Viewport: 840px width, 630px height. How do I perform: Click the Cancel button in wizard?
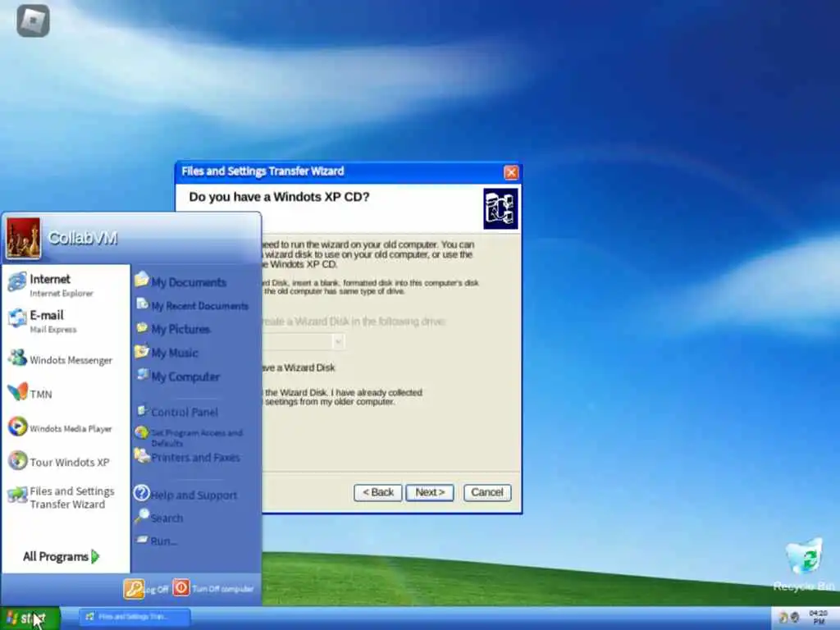point(487,492)
